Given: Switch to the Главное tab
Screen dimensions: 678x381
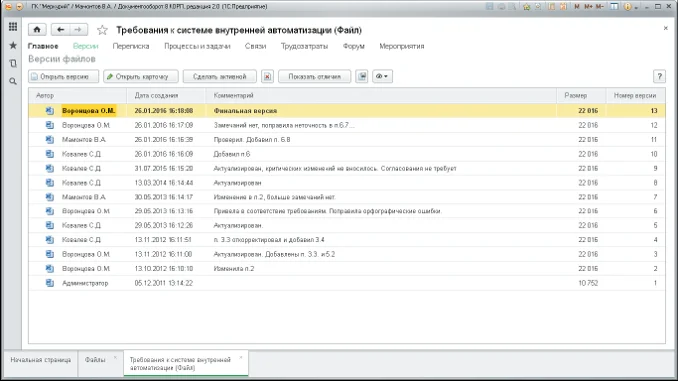Looking at the screenshot, I should point(43,46).
